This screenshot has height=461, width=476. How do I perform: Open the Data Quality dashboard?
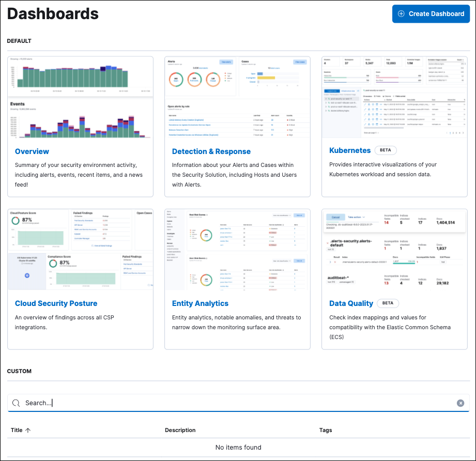pos(351,303)
